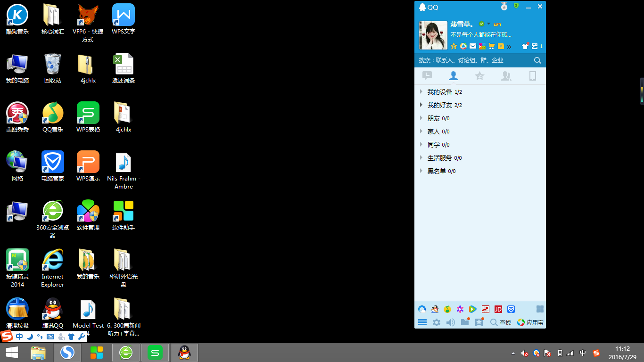Screen dimensions: 644x362
Task: Open File Explorer in taskbar
Action: click(x=38, y=353)
